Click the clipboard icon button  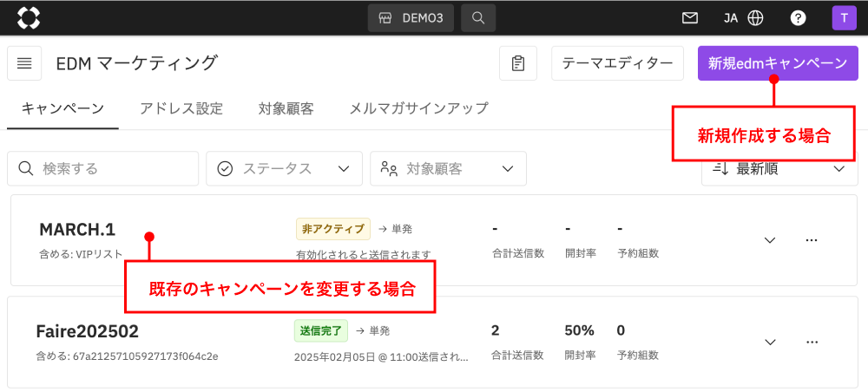pyautogui.click(x=518, y=63)
